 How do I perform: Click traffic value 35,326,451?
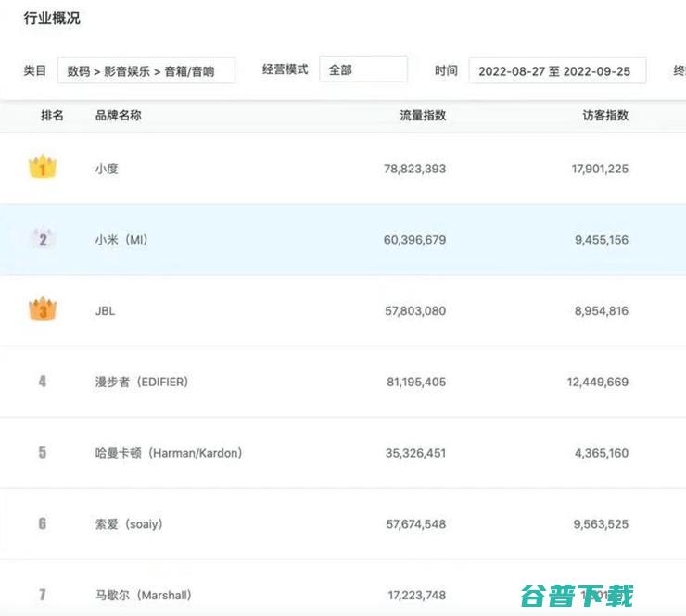coord(415,453)
